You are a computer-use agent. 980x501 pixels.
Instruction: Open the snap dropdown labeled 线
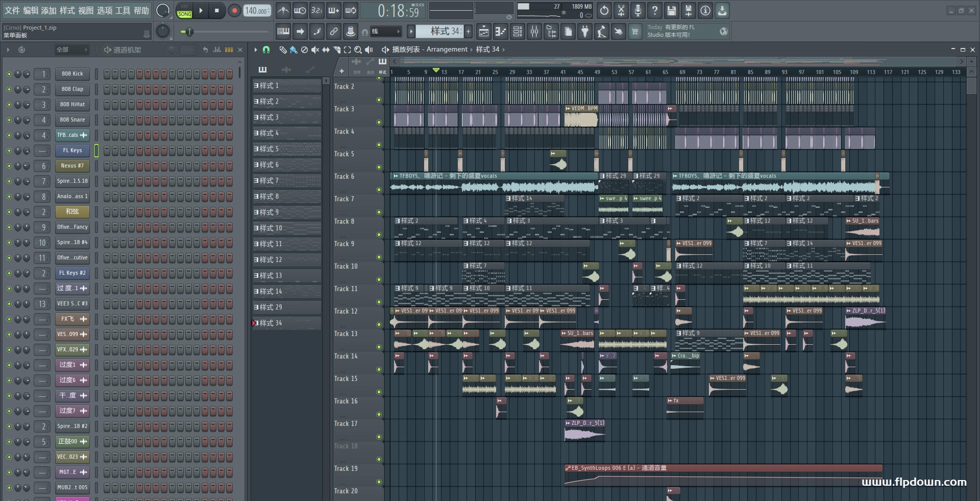(385, 32)
